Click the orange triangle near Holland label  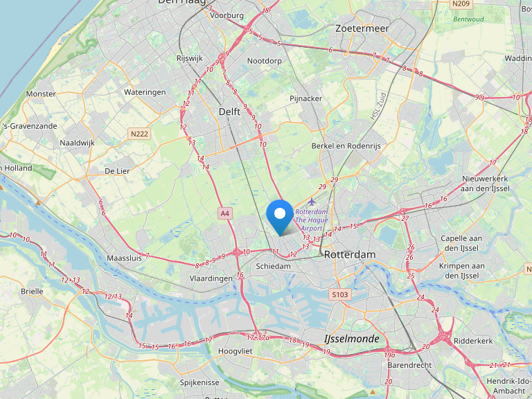[38, 202]
